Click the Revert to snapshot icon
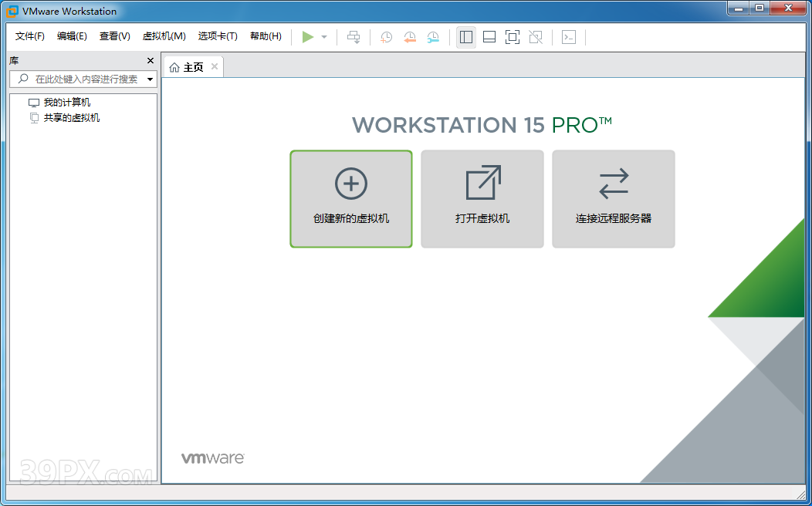The height and width of the screenshot is (506, 812). pyautogui.click(x=410, y=37)
